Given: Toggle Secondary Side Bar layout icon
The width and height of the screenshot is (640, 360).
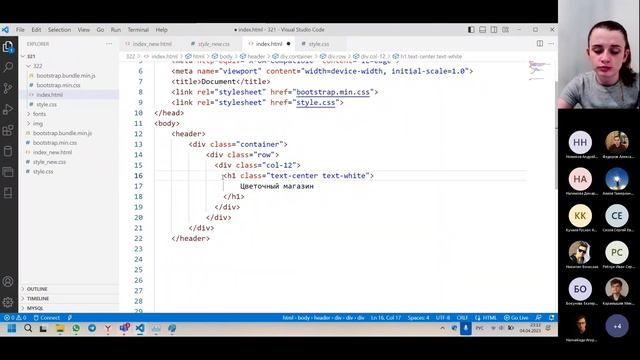Looking at the screenshot, I should pyautogui.click(x=494, y=30).
